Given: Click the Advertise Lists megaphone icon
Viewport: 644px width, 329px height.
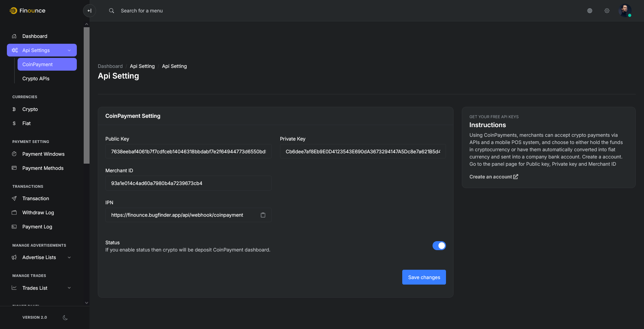Looking at the screenshot, I should click(14, 257).
